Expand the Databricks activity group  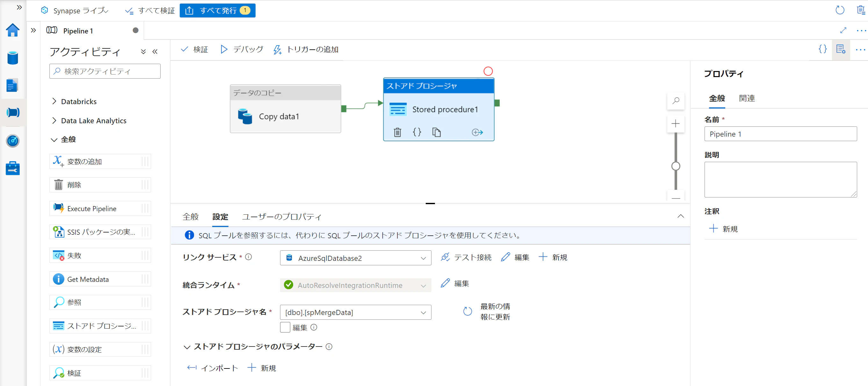pos(54,101)
